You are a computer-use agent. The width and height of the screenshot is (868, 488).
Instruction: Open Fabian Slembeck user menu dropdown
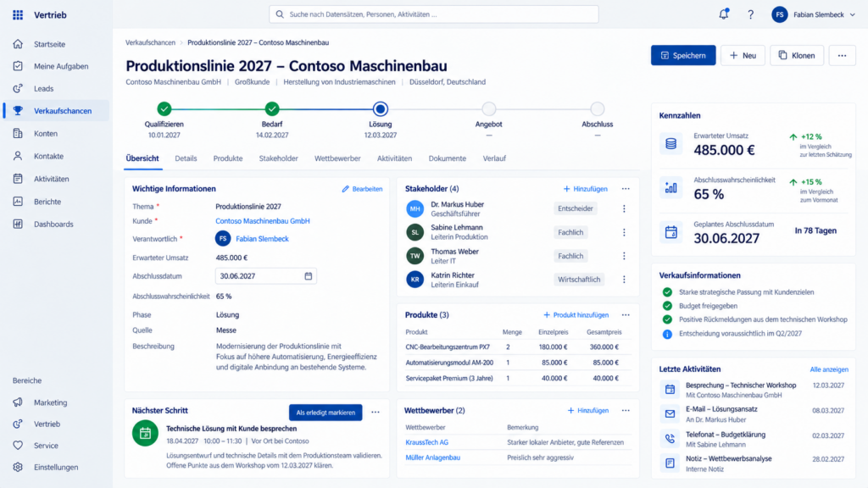pyautogui.click(x=814, y=15)
